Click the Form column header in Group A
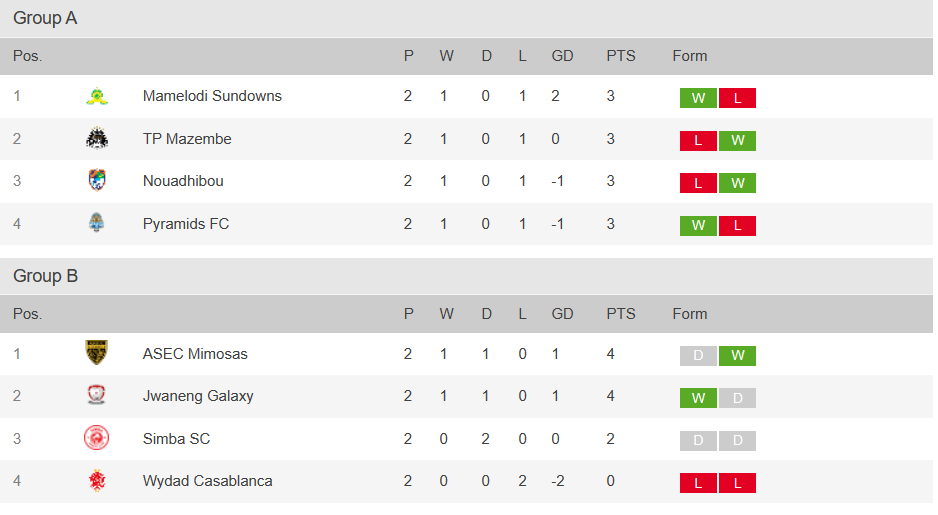938x515 pixels. (x=689, y=56)
